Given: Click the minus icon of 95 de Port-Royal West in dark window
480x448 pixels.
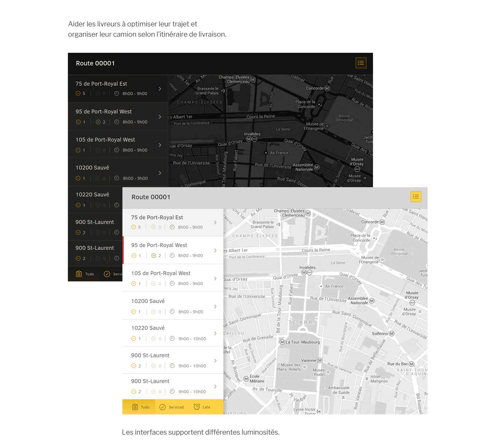Looking at the screenshot, I should 78,122.
